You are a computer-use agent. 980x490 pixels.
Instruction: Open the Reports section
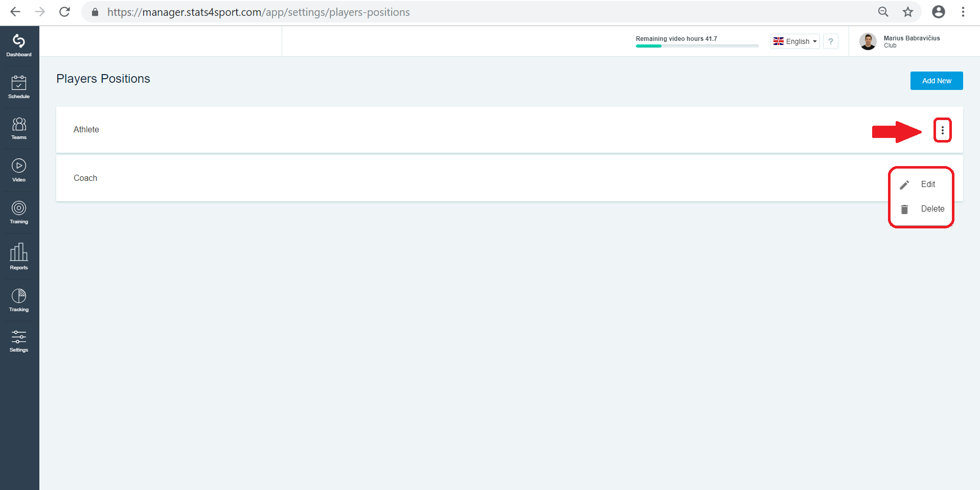click(19, 256)
